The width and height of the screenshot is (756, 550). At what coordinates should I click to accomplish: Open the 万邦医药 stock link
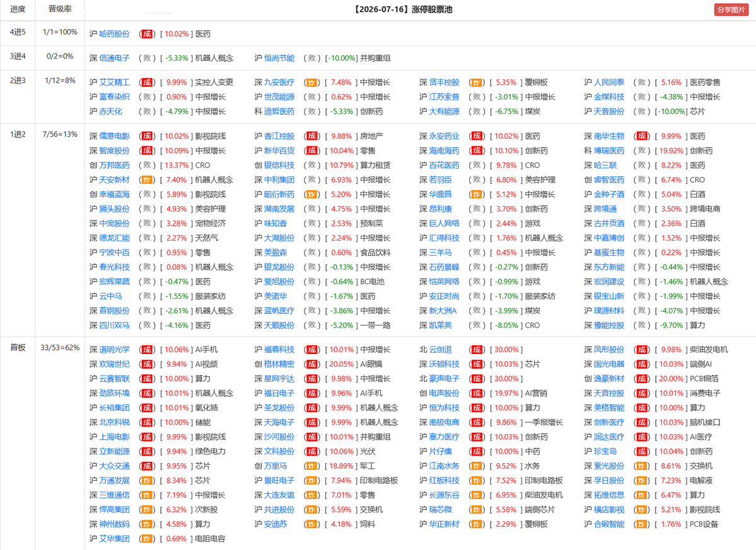click(114, 165)
